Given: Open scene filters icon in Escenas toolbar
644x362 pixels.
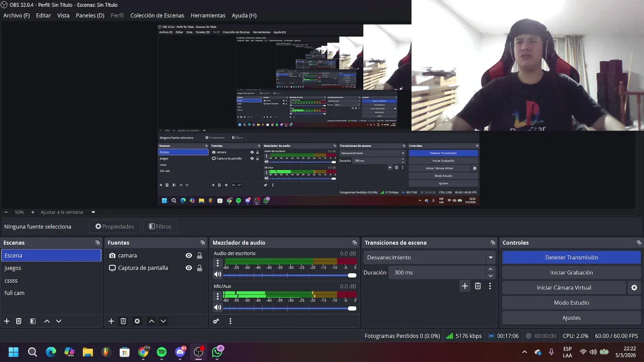Looking at the screenshot, I should (x=33, y=321).
